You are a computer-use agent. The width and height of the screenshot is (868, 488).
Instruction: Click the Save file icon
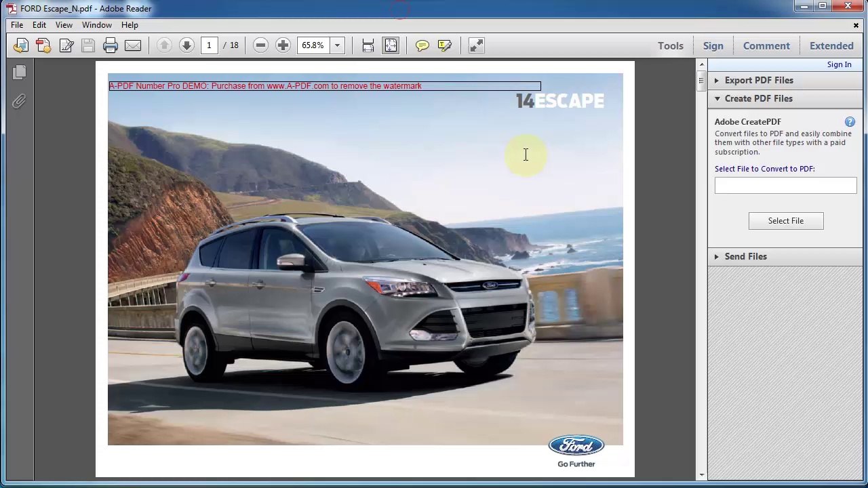point(88,45)
